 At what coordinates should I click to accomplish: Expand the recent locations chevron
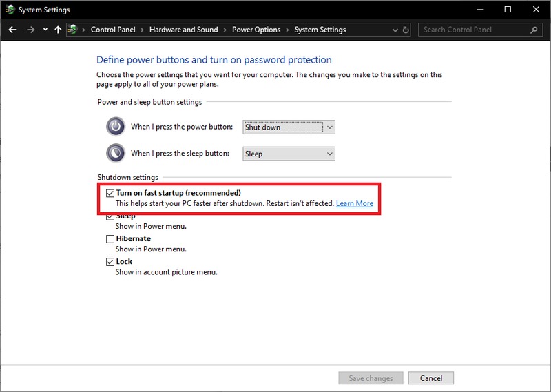tap(45, 30)
